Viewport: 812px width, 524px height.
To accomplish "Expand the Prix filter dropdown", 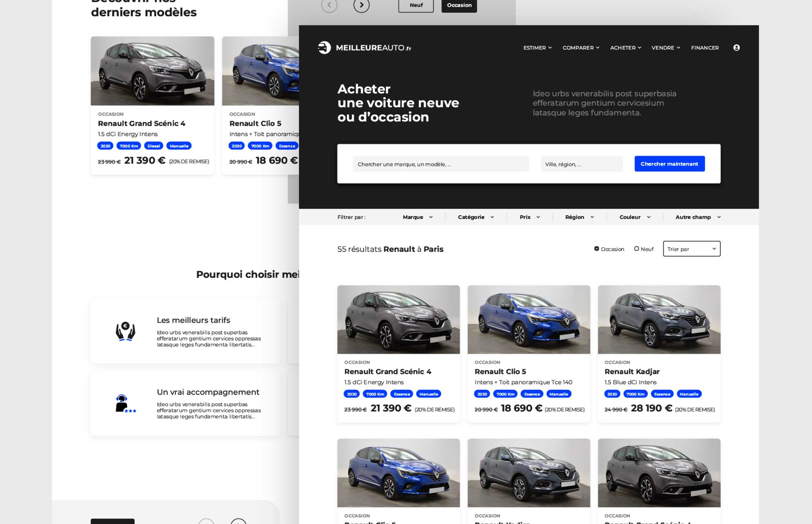I will tap(530, 217).
